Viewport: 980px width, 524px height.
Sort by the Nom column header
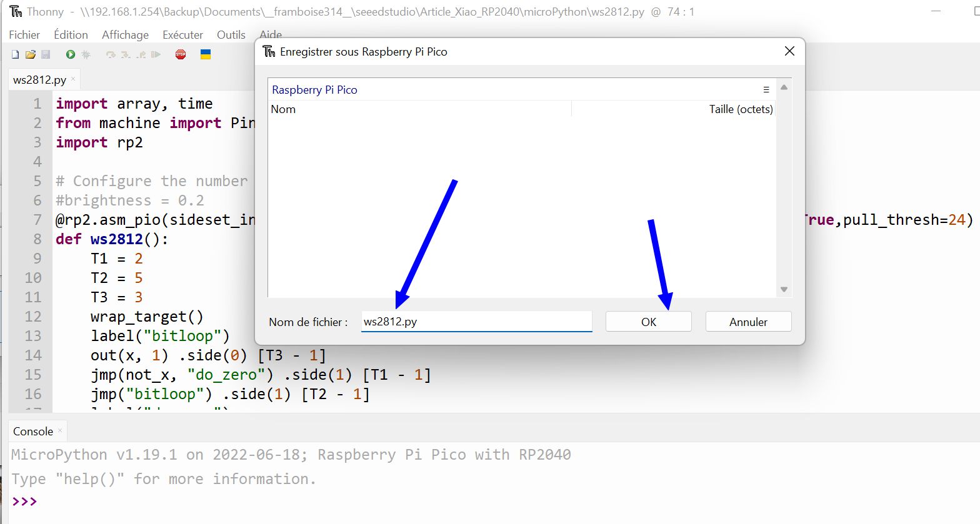pos(419,109)
